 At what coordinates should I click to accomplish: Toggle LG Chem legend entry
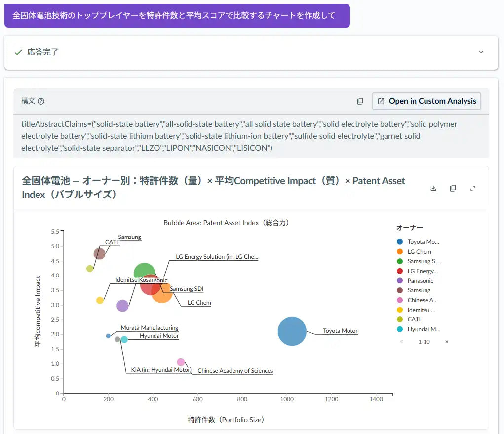(414, 252)
